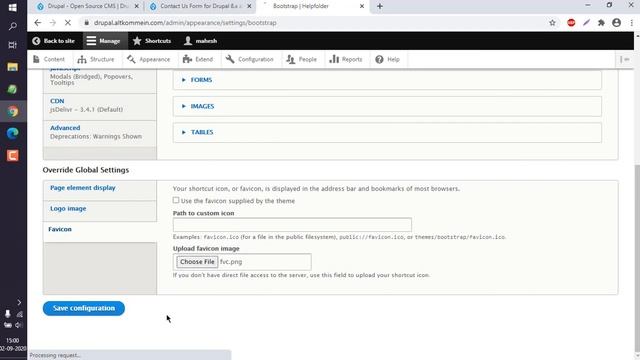Go back to previous page
This screenshot has width=640, height=360.
38,23
